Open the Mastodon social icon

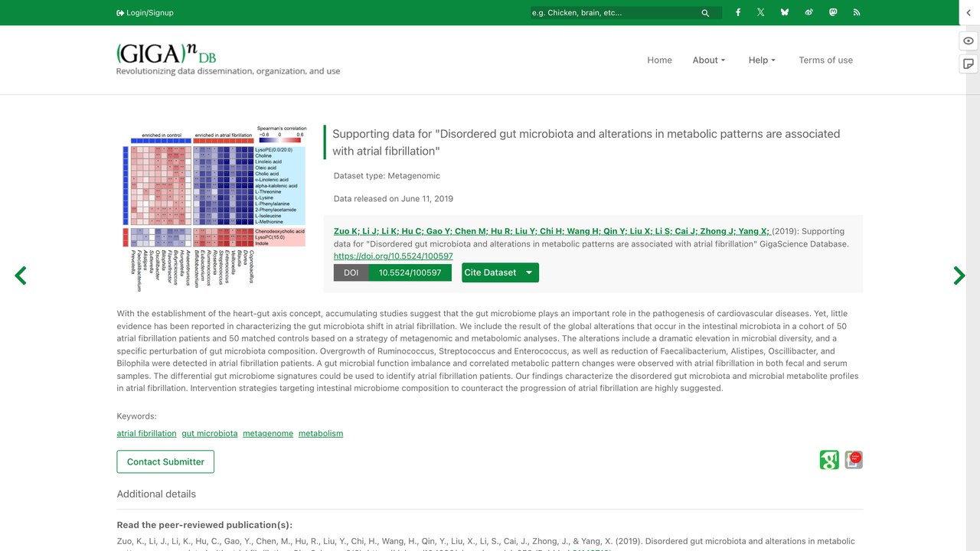click(833, 12)
